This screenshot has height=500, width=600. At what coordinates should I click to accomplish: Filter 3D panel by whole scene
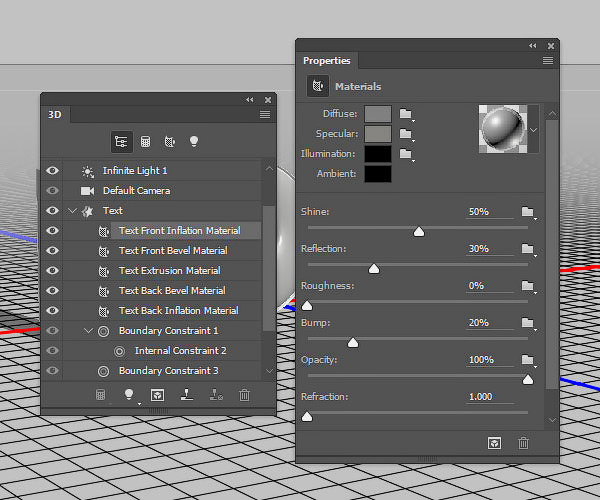point(121,142)
